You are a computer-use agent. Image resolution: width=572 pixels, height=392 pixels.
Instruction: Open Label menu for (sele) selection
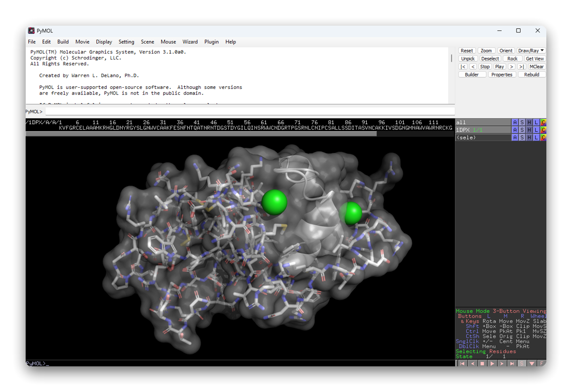[x=536, y=138]
